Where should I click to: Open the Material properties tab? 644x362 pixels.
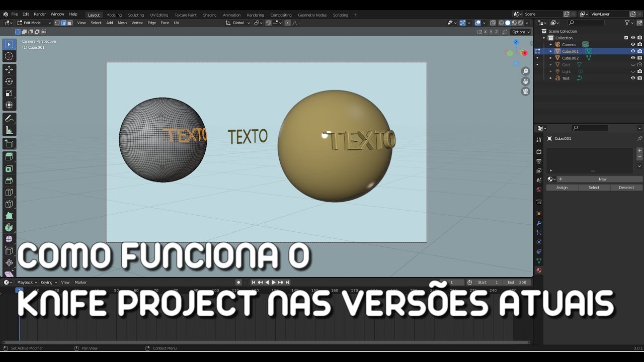tap(539, 270)
